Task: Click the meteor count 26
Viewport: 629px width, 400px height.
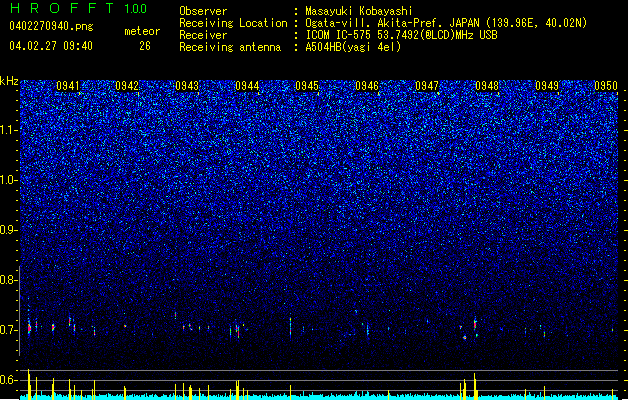Action: coord(145,46)
